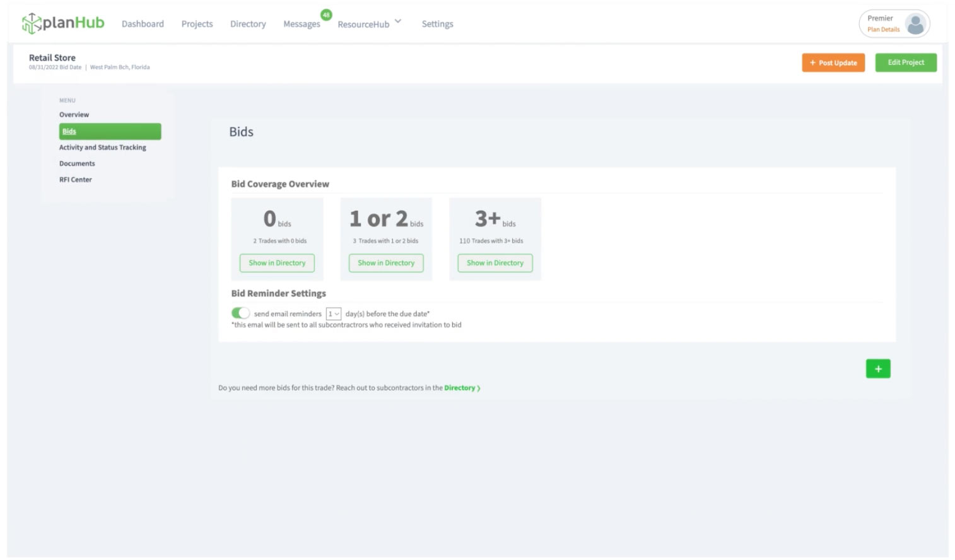Select Documents from the side menu
955x560 pixels.
click(78, 163)
